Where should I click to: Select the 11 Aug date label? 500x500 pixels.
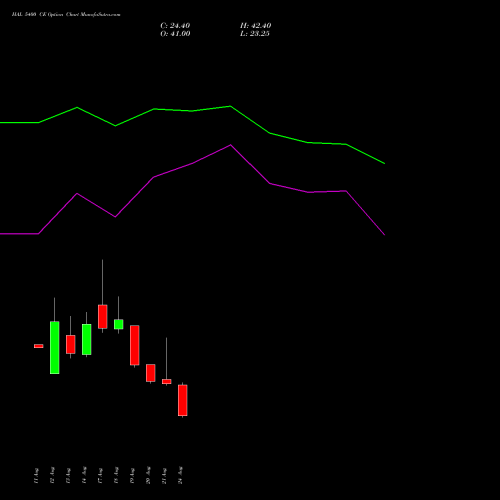pyautogui.click(x=36, y=476)
